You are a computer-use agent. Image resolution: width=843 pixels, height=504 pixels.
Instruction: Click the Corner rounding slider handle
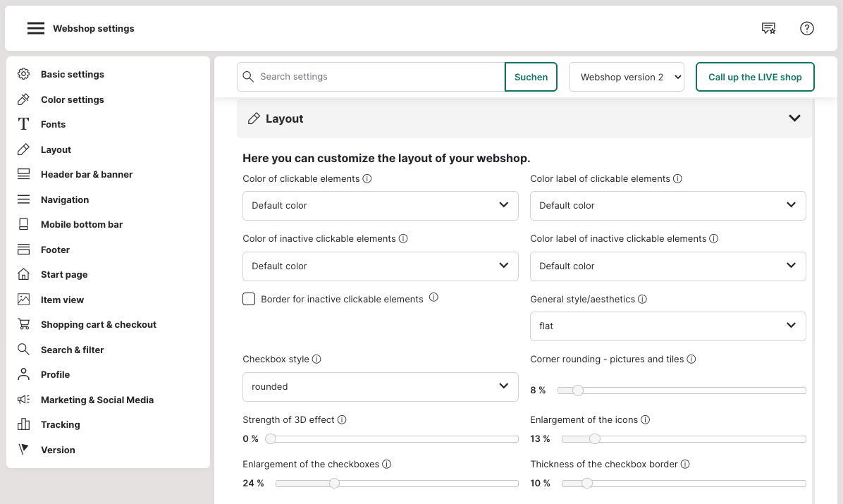(x=578, y=391)
